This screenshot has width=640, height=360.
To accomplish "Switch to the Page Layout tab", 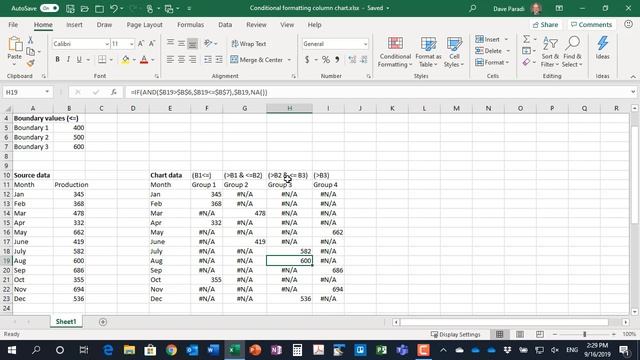I will (144, 25).
